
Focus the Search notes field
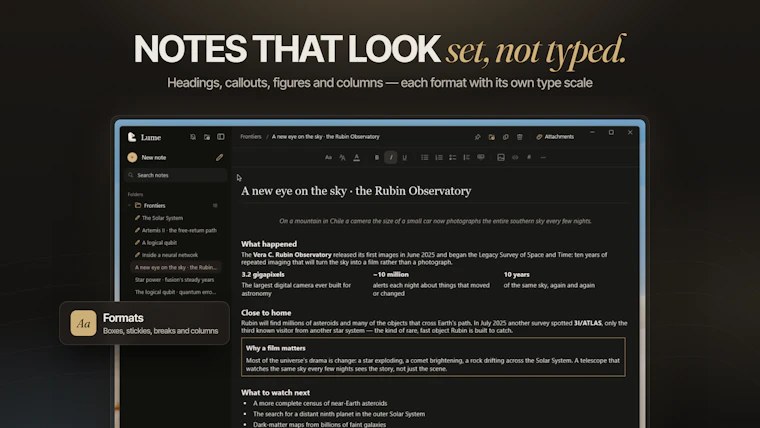click(176, 175)
